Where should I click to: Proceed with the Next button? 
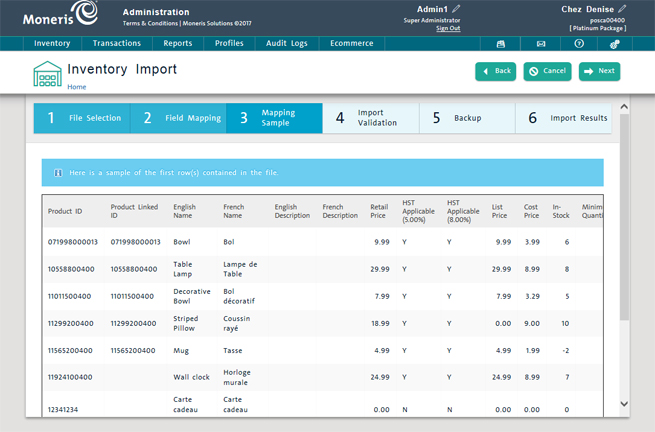coord(600,71)
